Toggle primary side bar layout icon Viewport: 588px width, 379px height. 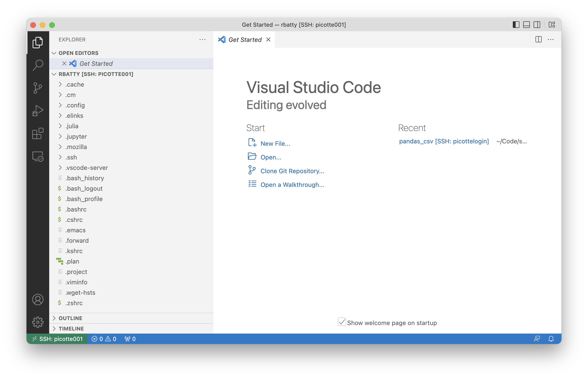click(516, 25)
